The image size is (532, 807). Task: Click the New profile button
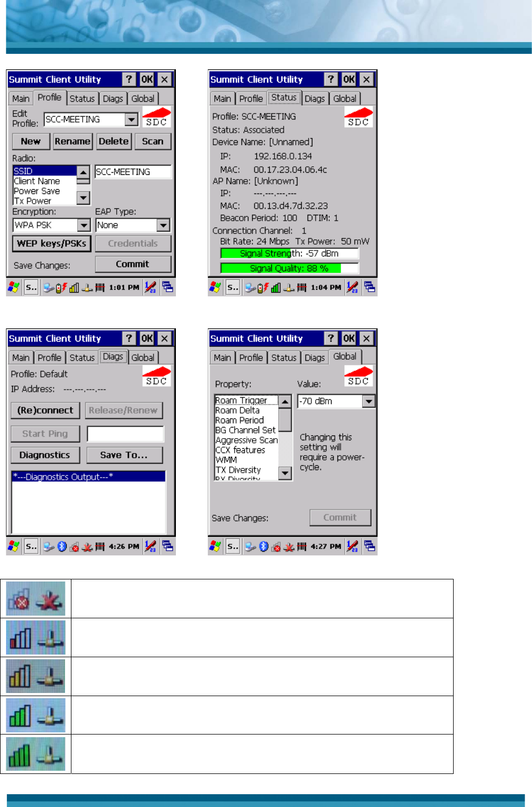point(31,141)
